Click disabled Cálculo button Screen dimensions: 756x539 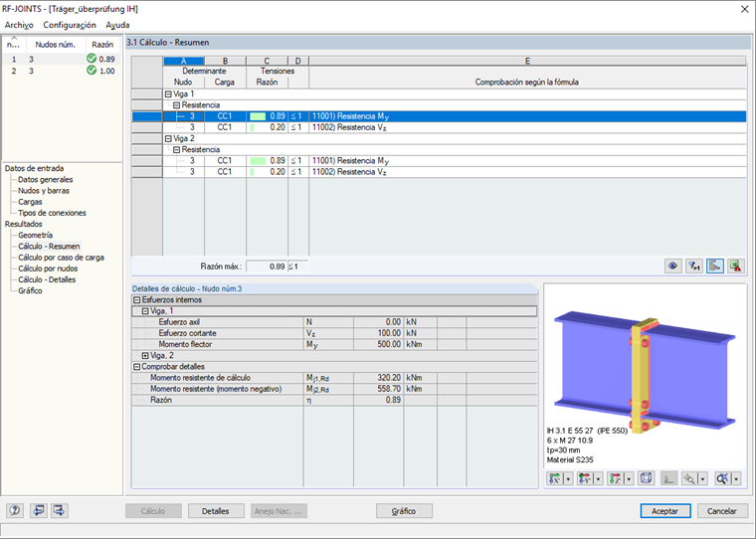pos(153,511)
